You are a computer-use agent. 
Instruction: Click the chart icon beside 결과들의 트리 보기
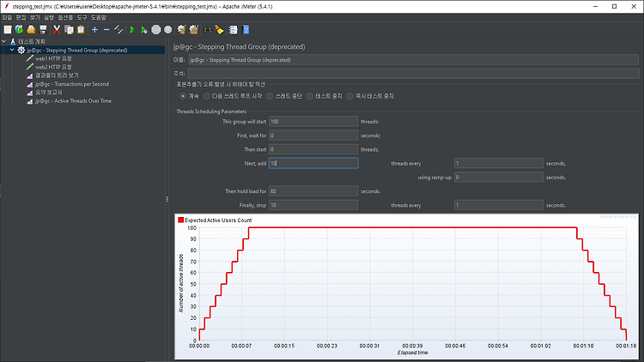29,75
